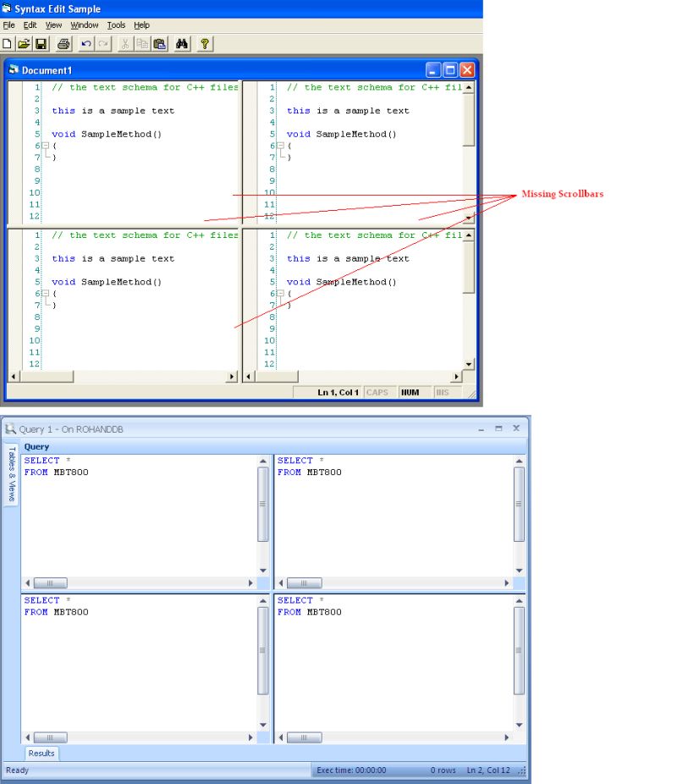Click 'FROM MBT800' text in top-left query pane
This screenshot has width=677, height=784.
pyautogui.click(x=57, y=472)
